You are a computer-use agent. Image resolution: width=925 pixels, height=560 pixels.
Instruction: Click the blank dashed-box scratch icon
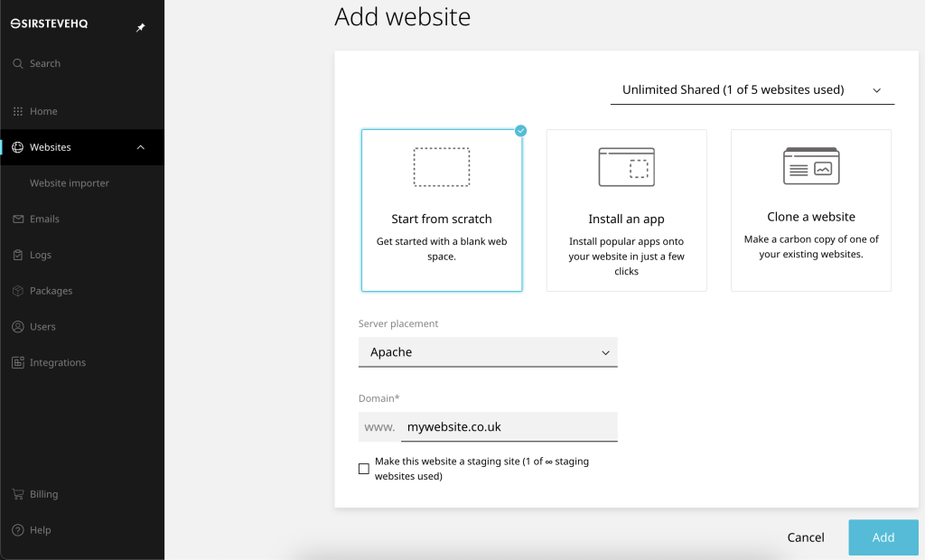point(442,168)
